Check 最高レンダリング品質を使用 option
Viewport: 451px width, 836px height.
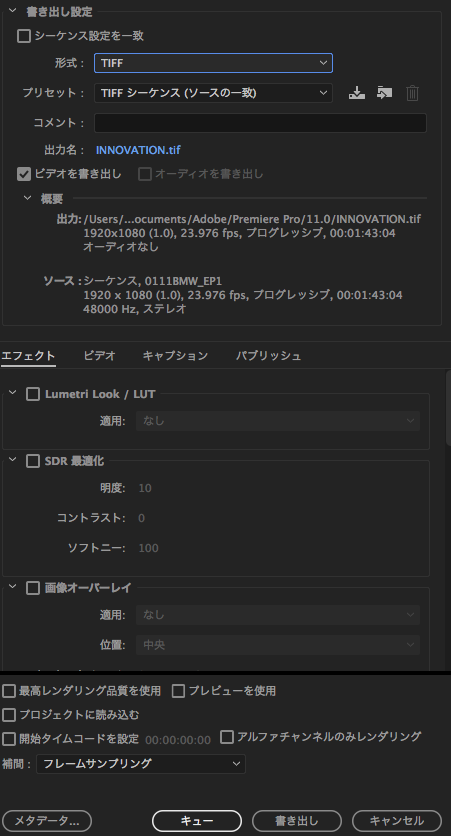pos(9,691)
